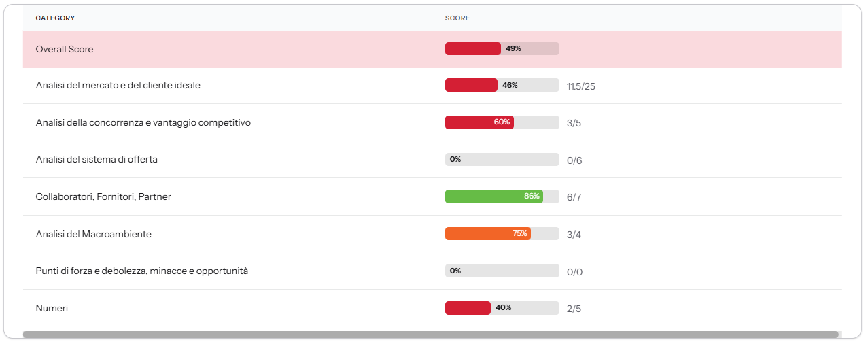Select the 'Analisi del sistema di offerta' label

[x=97, y=159]
